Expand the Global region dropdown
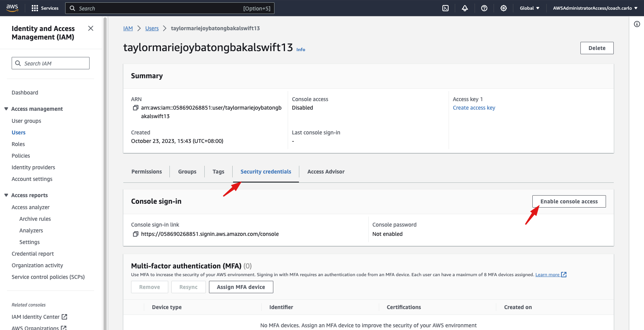644x330 pixels. click(x=529, y=8)
